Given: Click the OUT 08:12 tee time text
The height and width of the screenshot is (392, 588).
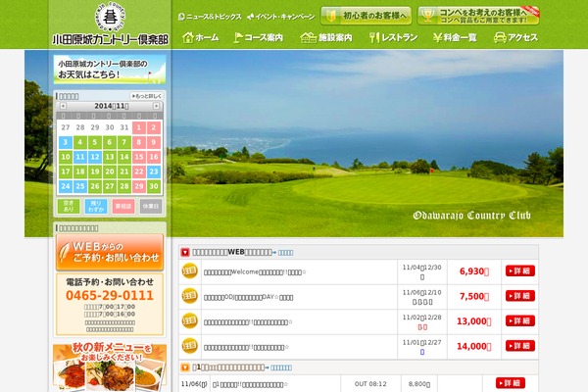Looking at the screenshot, I should (370, 384).
